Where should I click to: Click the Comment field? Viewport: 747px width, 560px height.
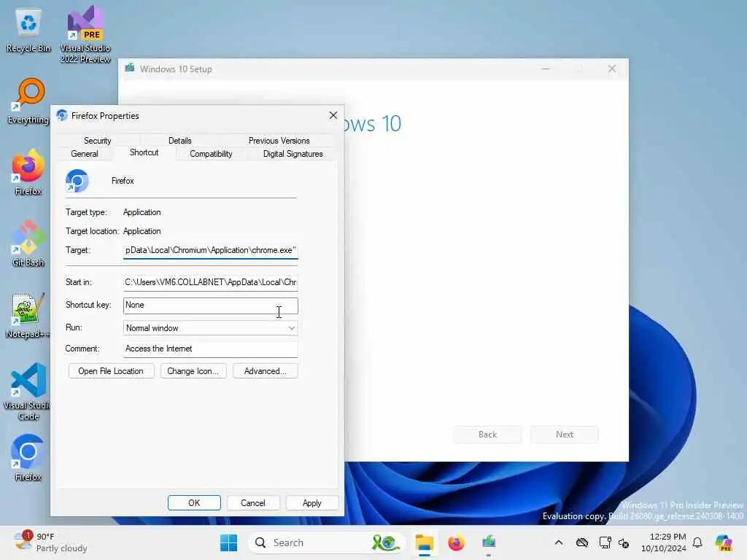pyautogui.click(x=211, y=349)
